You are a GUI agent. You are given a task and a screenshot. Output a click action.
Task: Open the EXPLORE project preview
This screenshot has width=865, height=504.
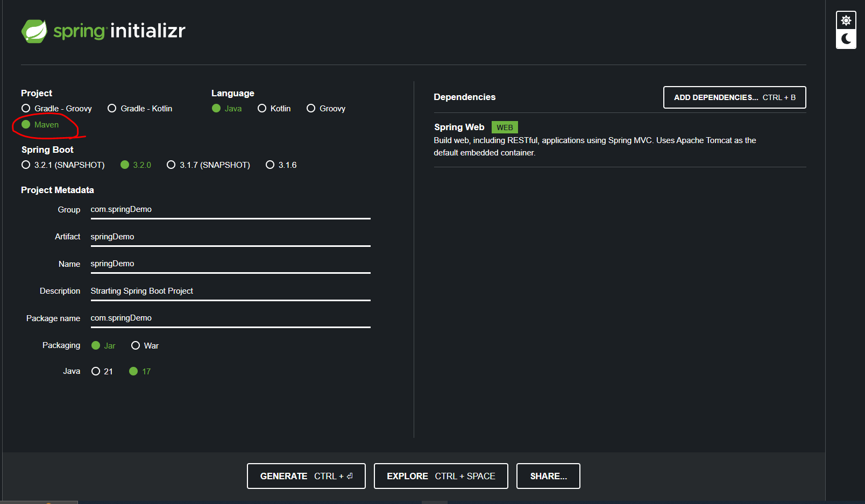point(441,476)
